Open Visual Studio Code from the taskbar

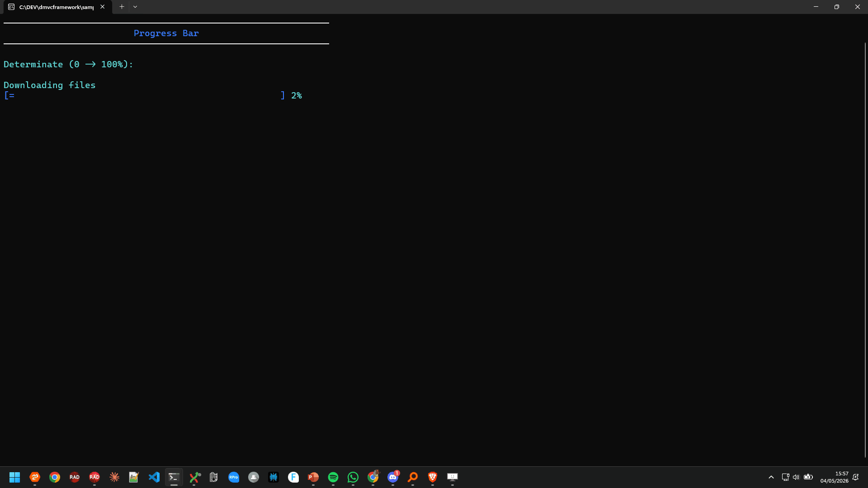point(154,477)
